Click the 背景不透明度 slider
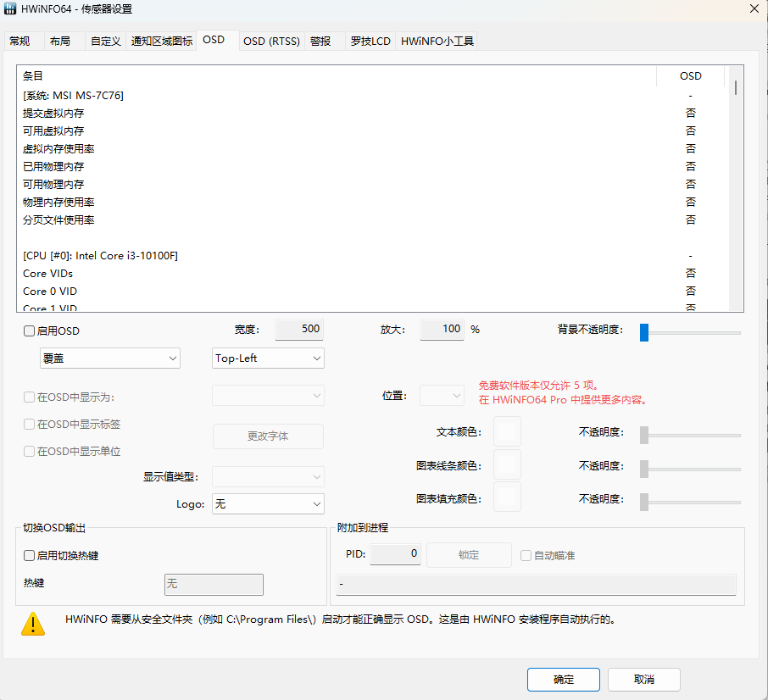Image resolution: width=768 pixels, height=700 pixels. (x=644, y=332)
